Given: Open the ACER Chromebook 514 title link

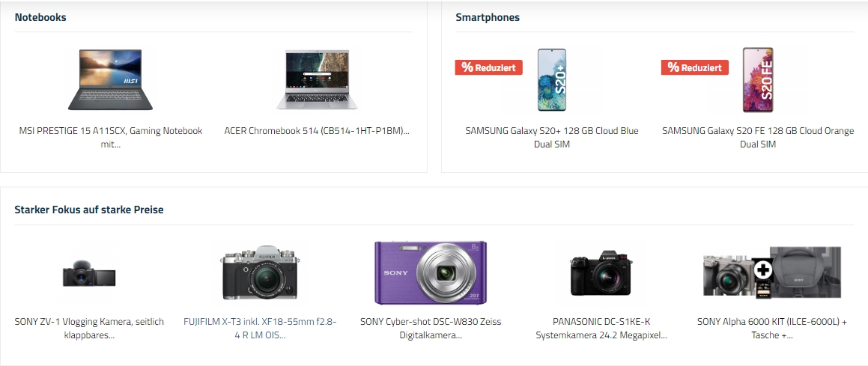Looking at the screenshot, I should click(317, 131).
